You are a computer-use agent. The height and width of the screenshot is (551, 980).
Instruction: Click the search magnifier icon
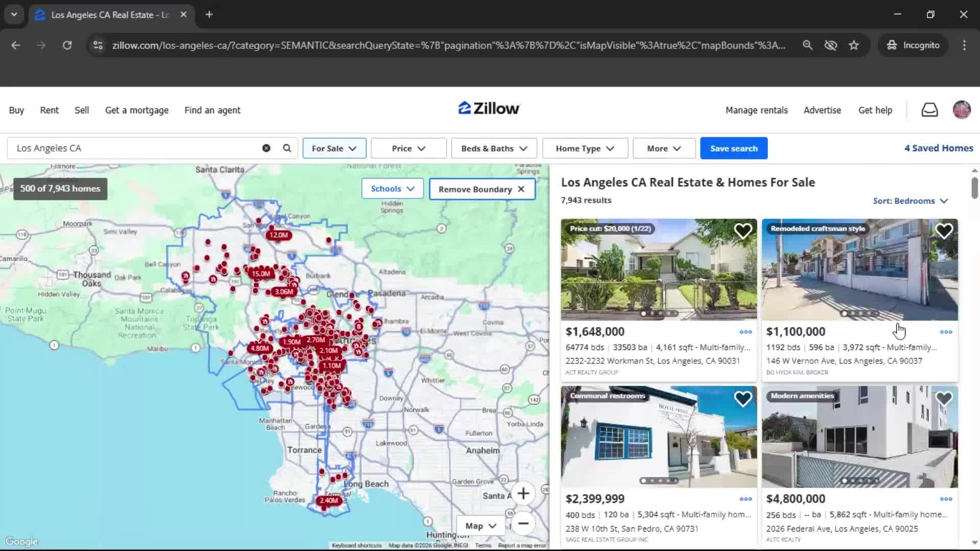pos(287,148)
